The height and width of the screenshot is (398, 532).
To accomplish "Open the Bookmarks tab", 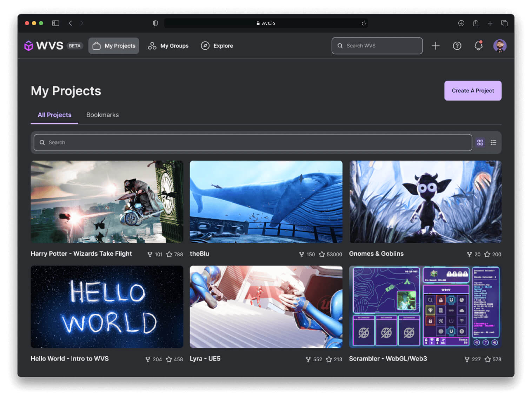I will pyautogui.click(x=102, y=115).
